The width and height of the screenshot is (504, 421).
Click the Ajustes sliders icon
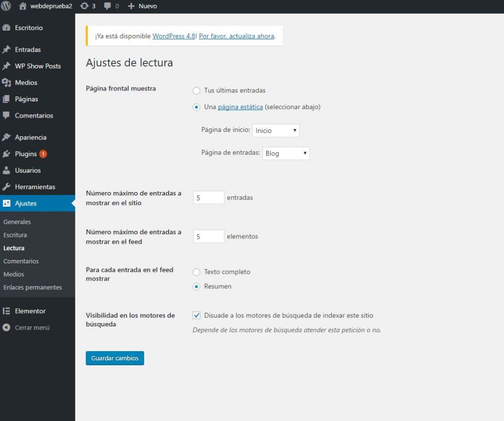[6, 203]
